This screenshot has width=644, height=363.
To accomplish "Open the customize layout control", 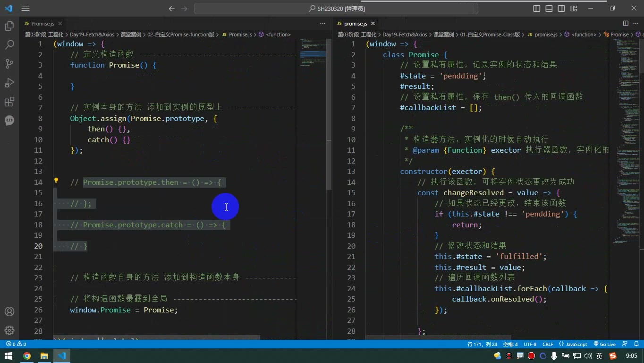I will (x=574, y=9).
